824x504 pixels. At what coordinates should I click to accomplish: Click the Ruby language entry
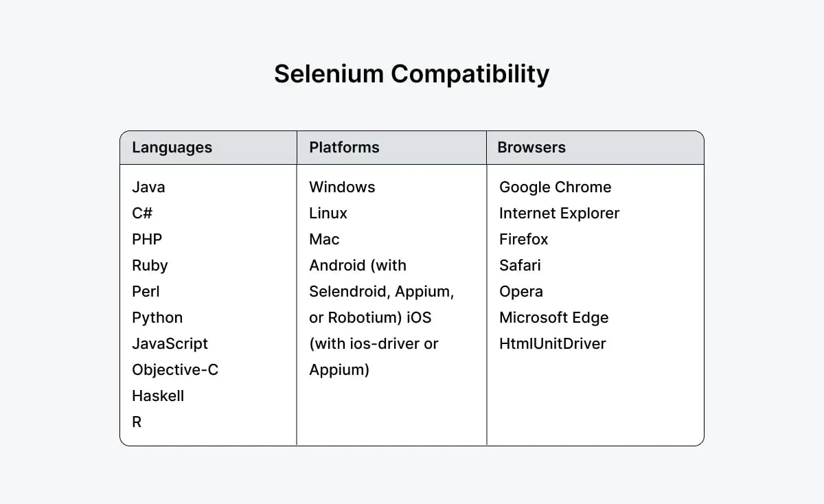[150, 266]
